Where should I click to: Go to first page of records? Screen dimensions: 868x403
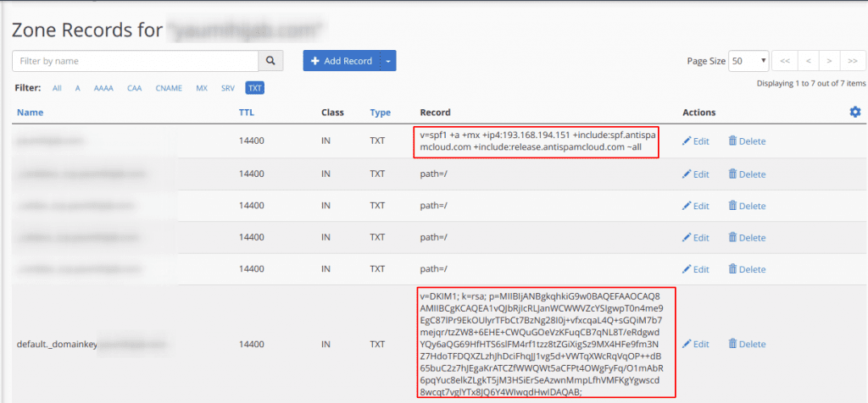click(786, 61)
